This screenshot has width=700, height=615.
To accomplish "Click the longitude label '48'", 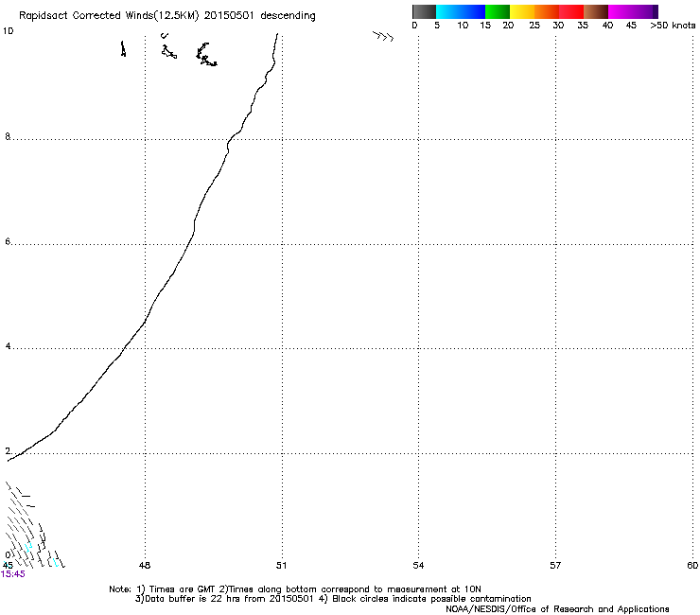I will (145, 566).
